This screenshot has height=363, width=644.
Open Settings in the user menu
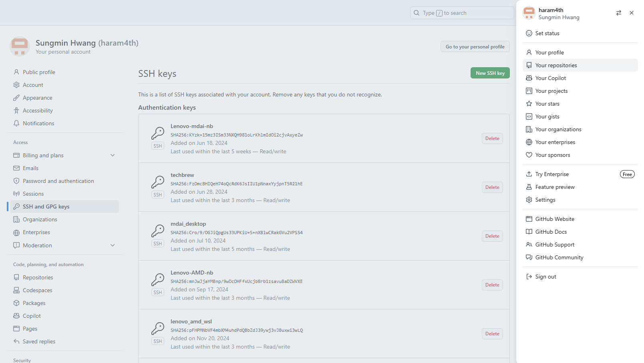click(580, 200)
